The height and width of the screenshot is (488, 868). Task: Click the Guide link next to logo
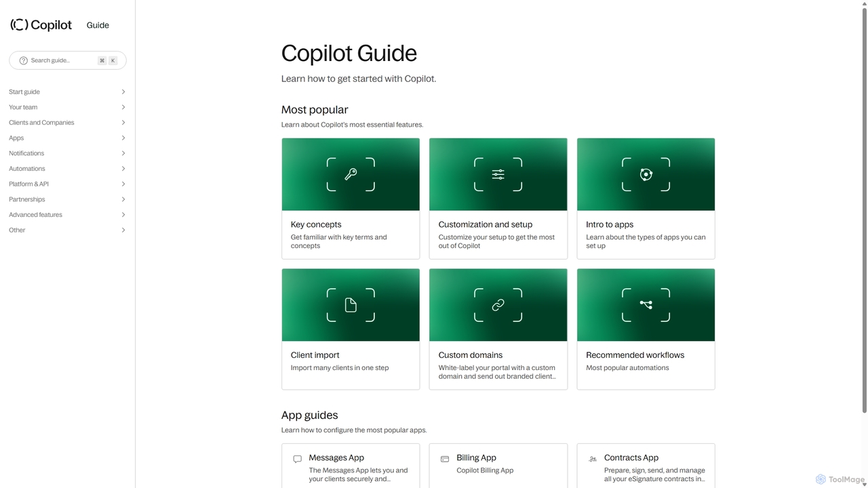98,25
